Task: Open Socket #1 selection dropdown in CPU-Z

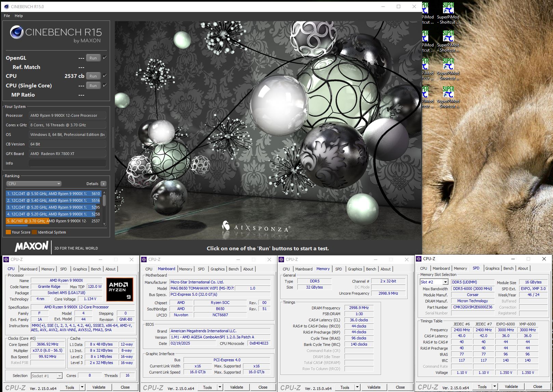Action: [x=47, y=376]
